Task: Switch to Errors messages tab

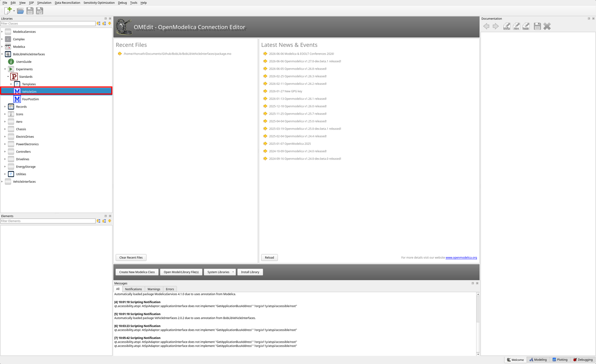Action: (170, 289)
